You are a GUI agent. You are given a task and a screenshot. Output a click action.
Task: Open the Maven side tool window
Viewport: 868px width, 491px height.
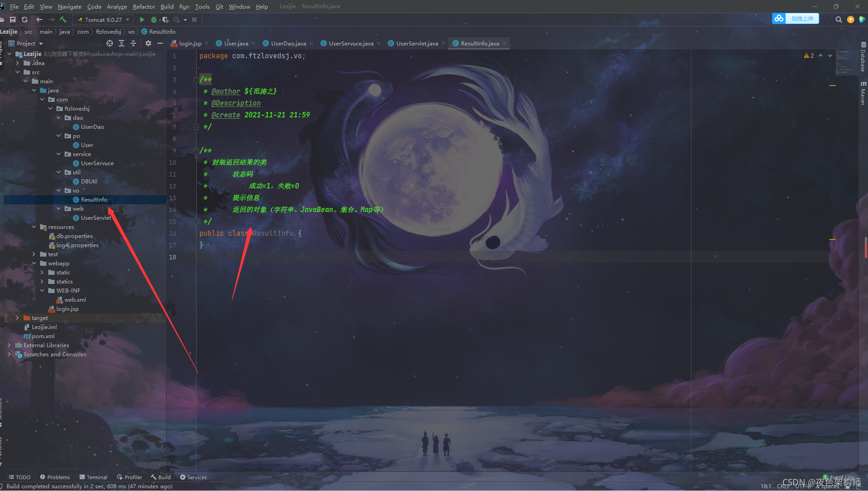click(x=863, y=93)
